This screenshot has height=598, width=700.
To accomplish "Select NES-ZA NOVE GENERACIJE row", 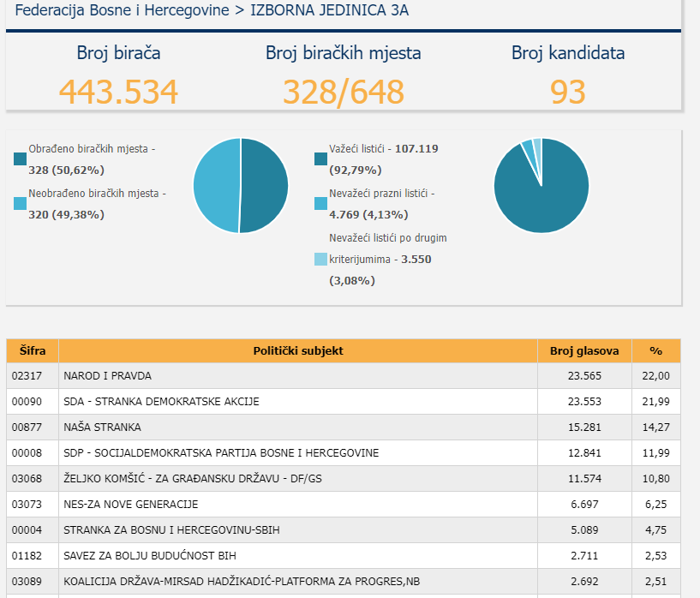I will coord(344,505).
